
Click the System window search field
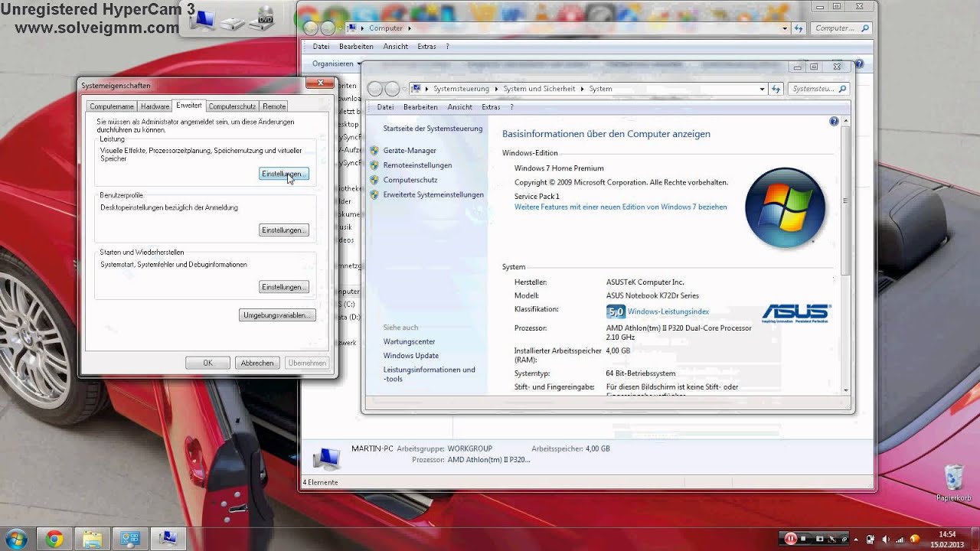click(x=819, y=89)
